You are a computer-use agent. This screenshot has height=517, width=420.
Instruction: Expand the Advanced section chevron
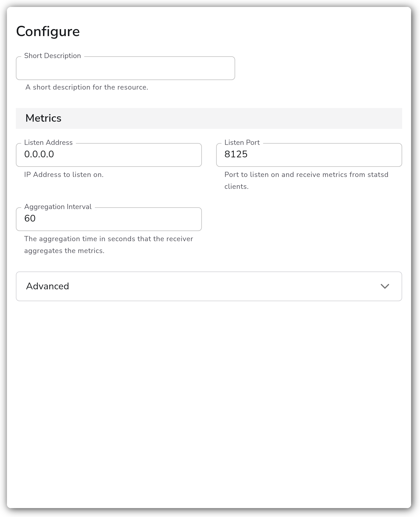pos(385,287)
